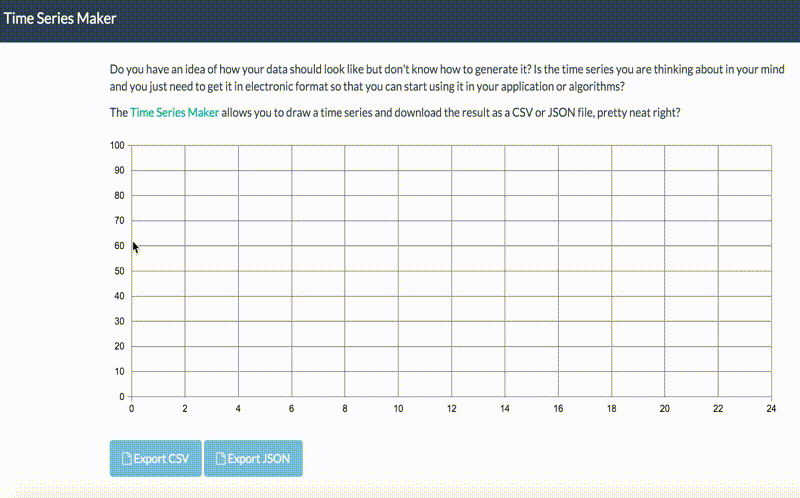800x498 pixels.
Task: Click the Export JSON button
Action: pos(253,458)
